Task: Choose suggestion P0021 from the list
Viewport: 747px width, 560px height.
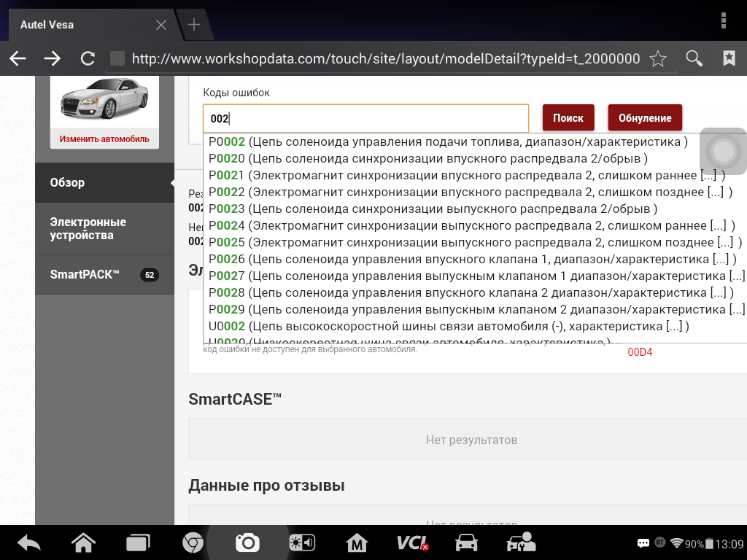Action: (x=467, y=175)
